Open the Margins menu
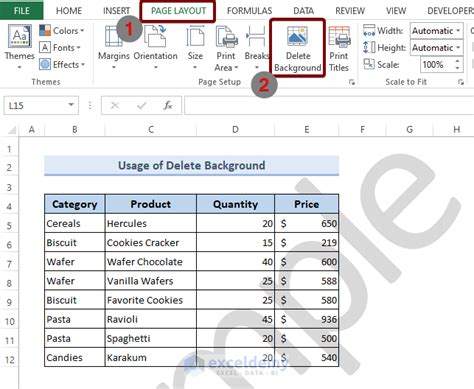 [114, 48]
